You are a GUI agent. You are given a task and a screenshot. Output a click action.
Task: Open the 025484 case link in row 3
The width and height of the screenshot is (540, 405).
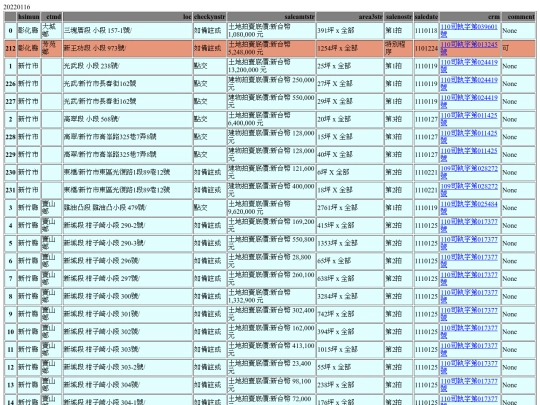(x=469, y=208)
